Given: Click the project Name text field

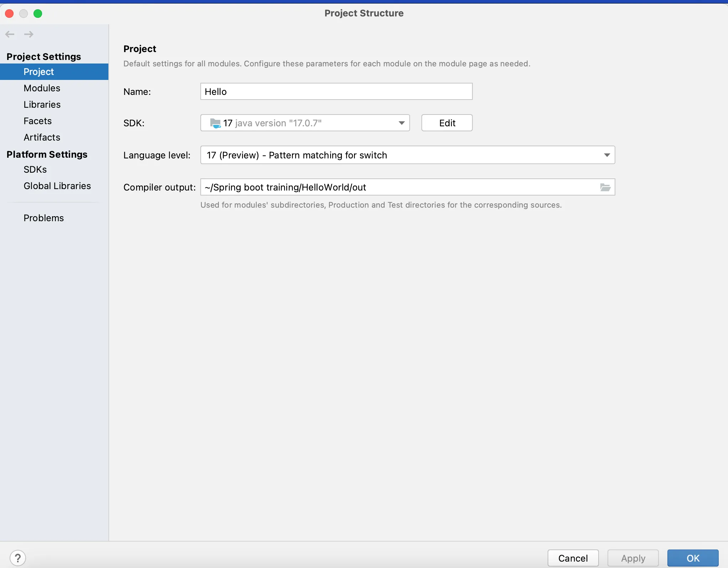Looking at the screenshot, I should (x=336, y=92).
